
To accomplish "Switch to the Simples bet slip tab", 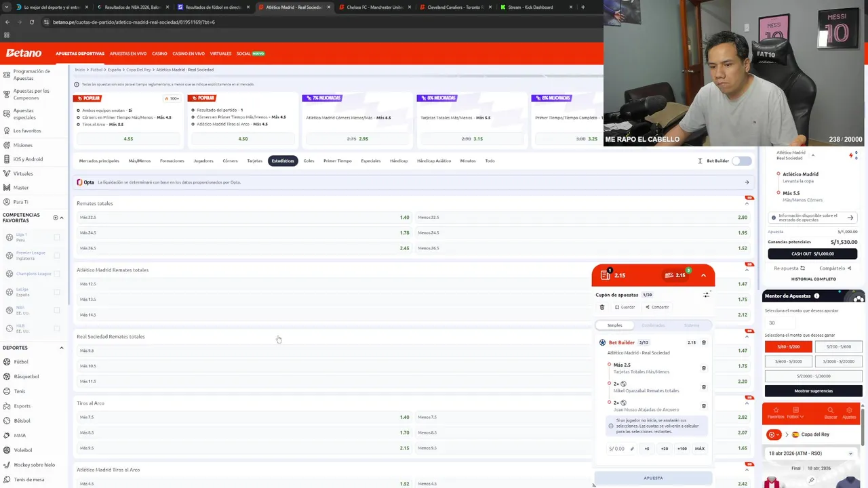I will coord(614,325).
